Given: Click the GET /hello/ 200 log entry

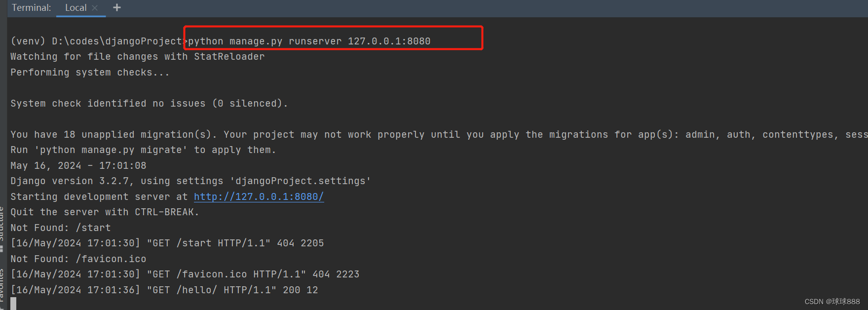Looking at the screenshot, I should 163,290.
